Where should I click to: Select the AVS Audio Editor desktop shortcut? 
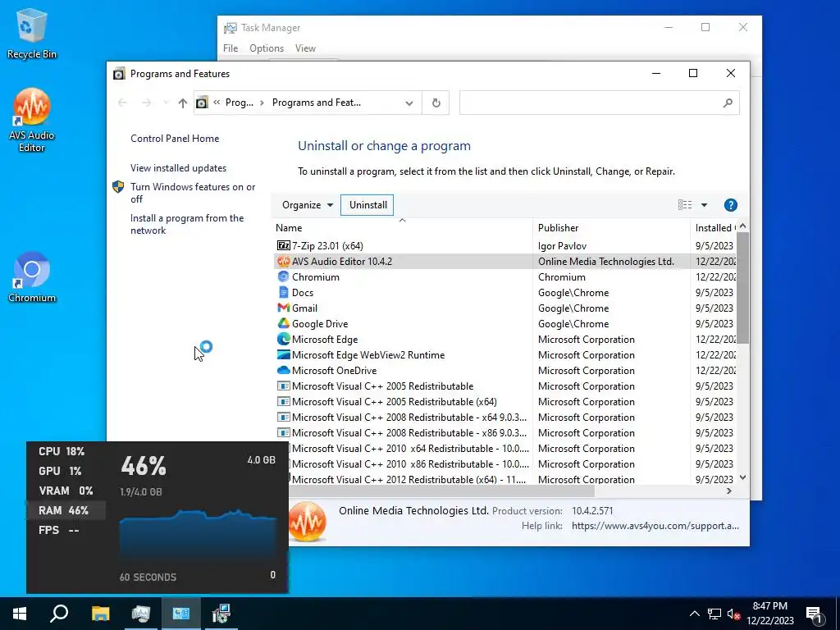[x=31, y=121]
